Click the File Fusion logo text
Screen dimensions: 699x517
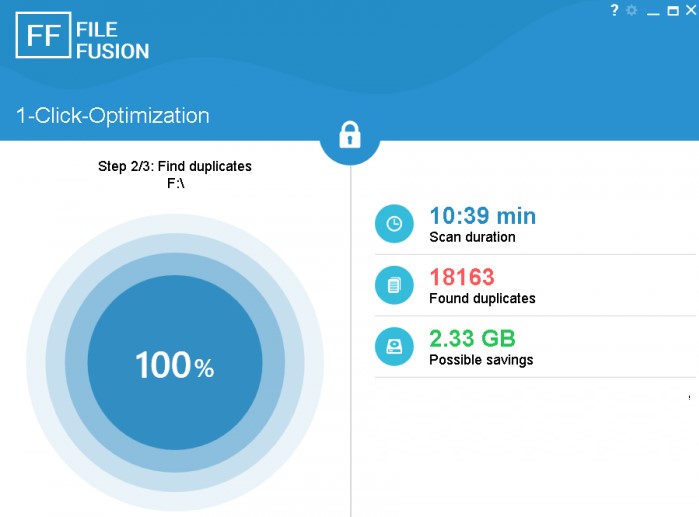(112, 41)
